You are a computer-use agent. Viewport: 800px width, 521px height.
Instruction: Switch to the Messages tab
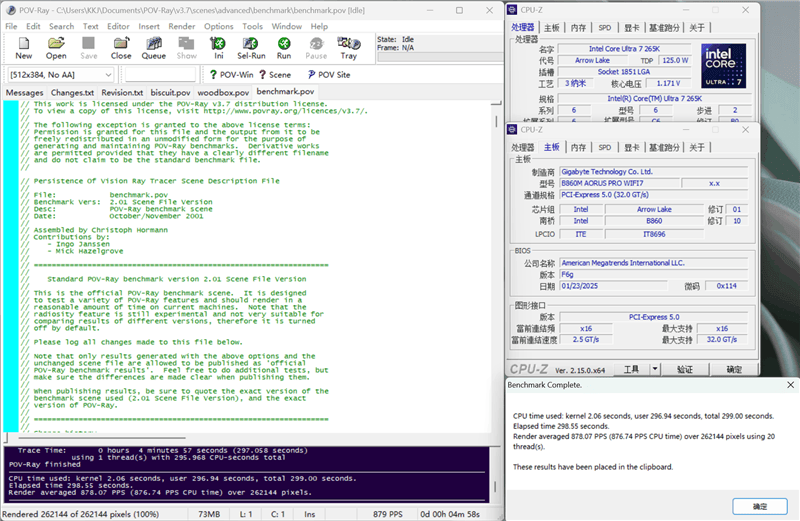click(x=24, y=92)
